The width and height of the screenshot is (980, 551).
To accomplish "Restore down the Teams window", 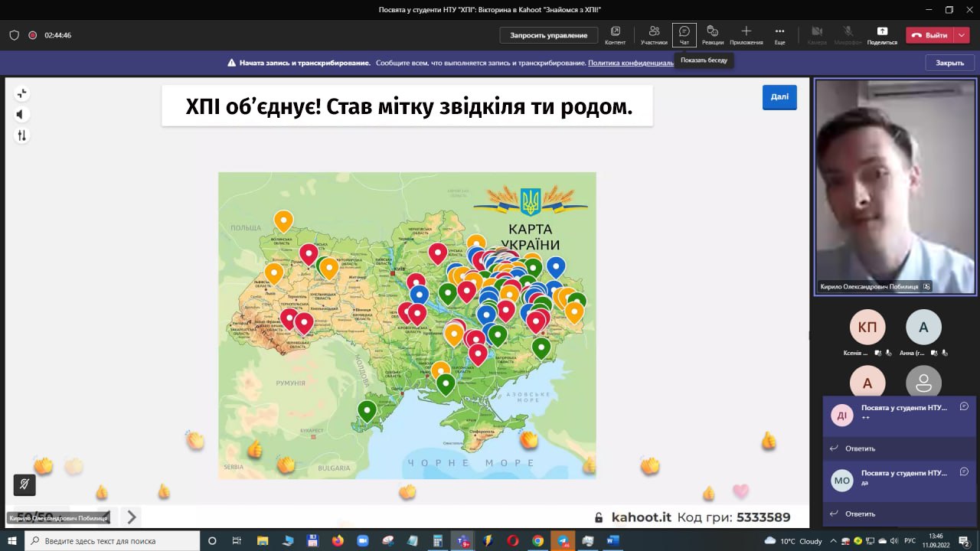I will [949, 9].
